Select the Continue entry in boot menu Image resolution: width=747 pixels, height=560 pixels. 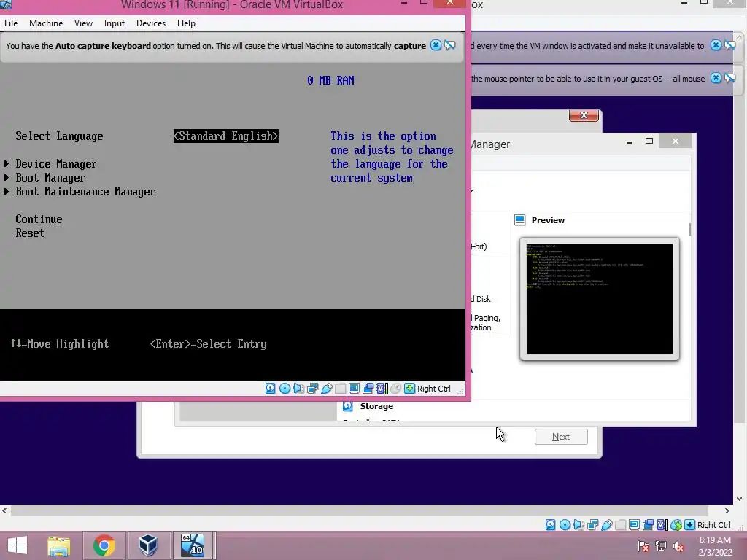point(39,219)
